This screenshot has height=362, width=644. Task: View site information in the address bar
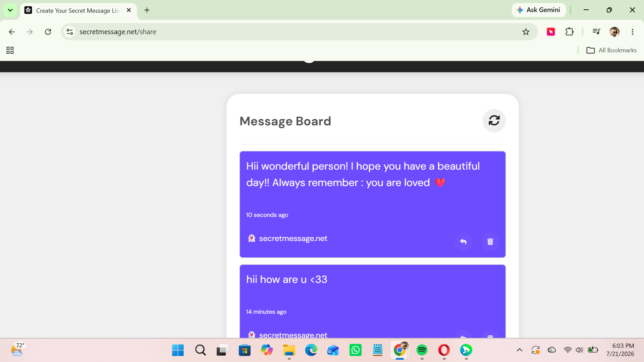[x=70, y=32]
